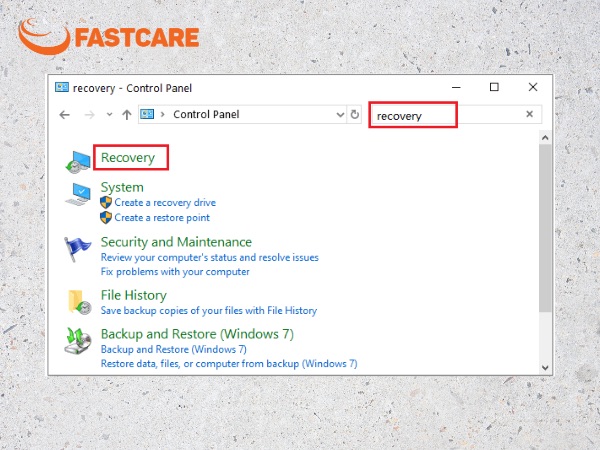600x450 pixels.
Task: Open the Recovery item icon
Action: click(78, 162)
